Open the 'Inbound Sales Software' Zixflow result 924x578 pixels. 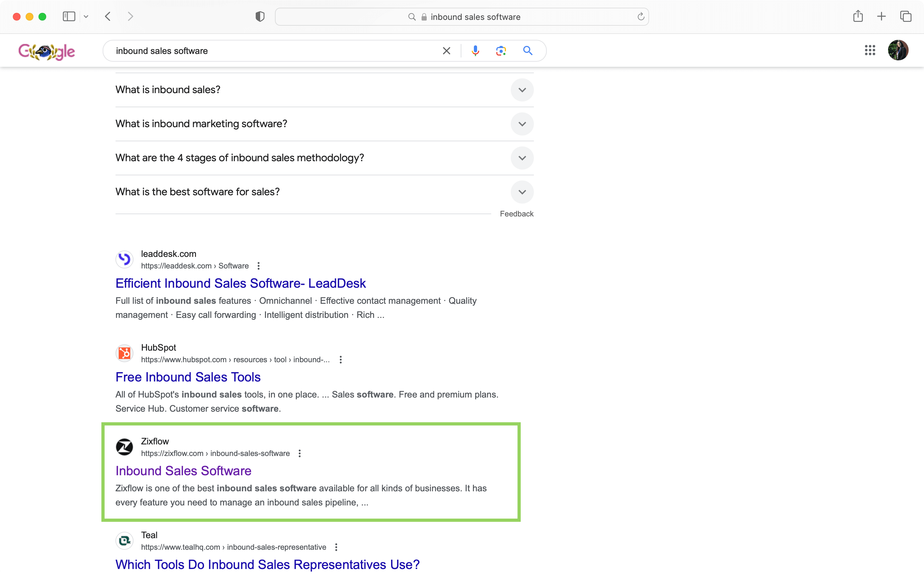pos(183,470)
